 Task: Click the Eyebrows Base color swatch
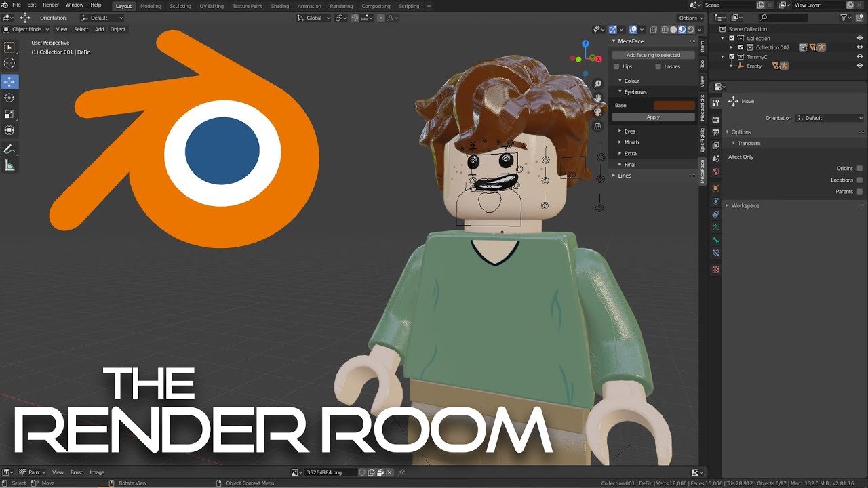click(674, 105)
